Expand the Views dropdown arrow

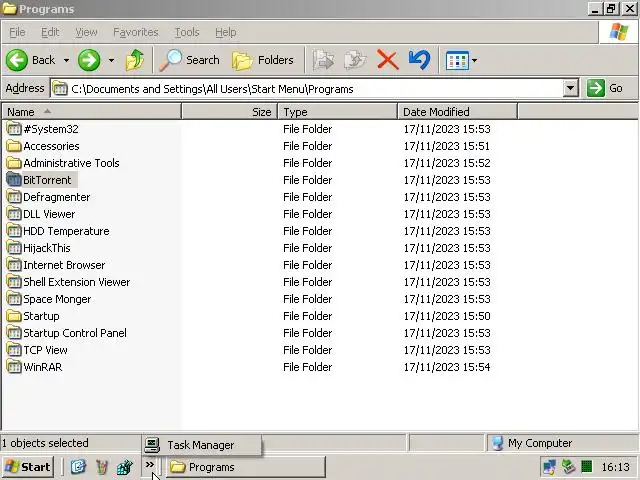(474, 60)
